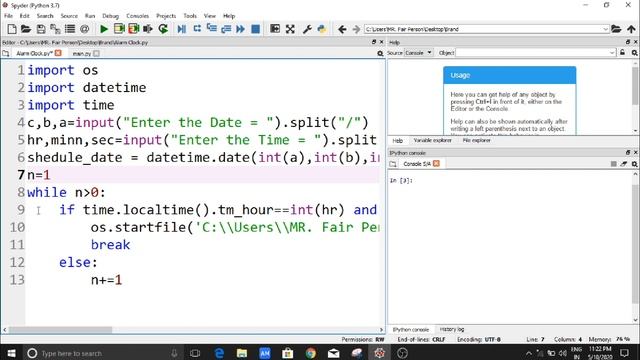
Task: Open the working directory path dropdown
Action: 605,29
